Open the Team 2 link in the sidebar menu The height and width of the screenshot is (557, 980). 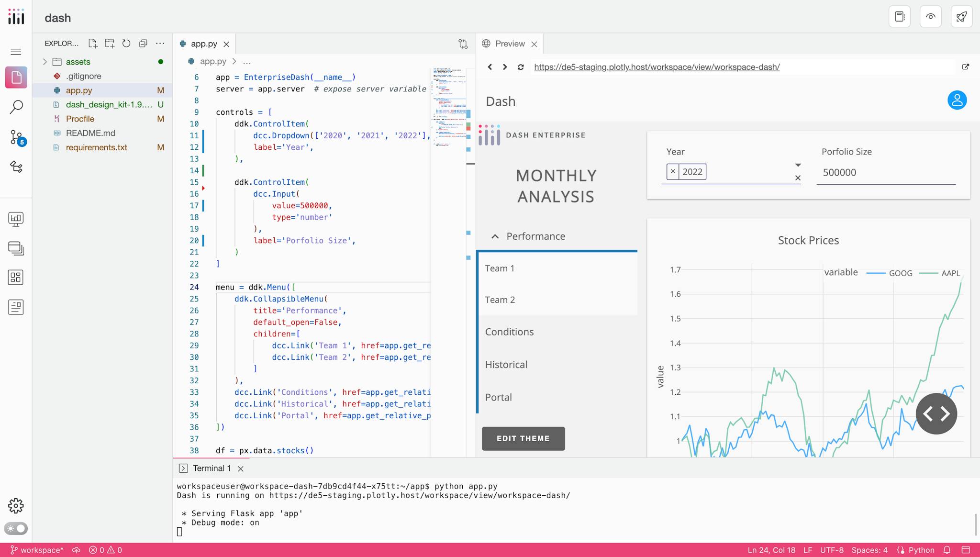click(500, 300)
